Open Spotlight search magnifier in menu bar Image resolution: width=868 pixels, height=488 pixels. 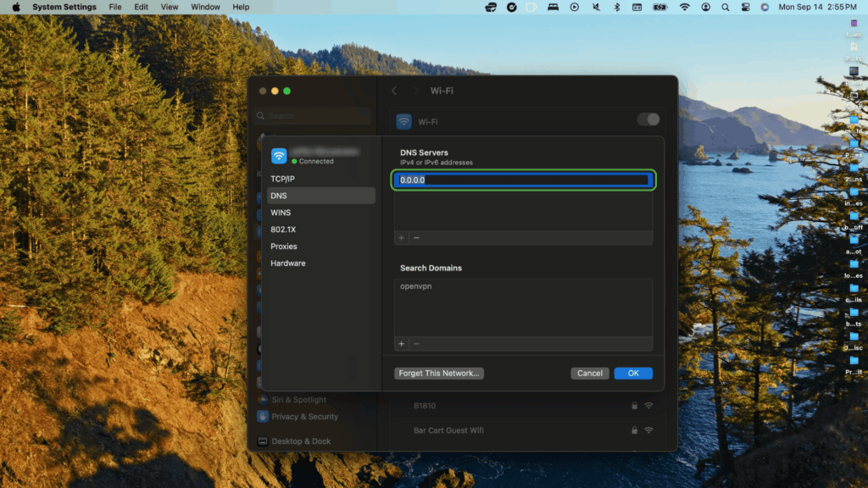coord(726,7)
